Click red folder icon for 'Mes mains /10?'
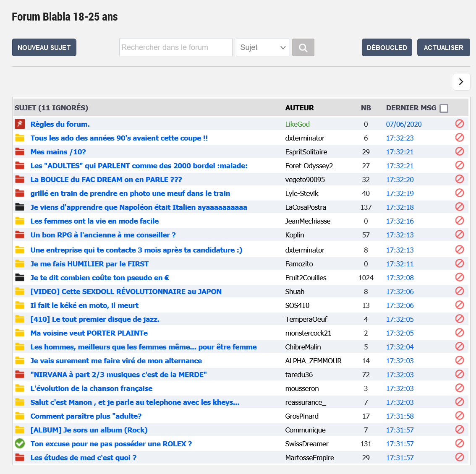The width and height of the screenshot is (476, 474). pyautogui.click(x=20, y=152)
